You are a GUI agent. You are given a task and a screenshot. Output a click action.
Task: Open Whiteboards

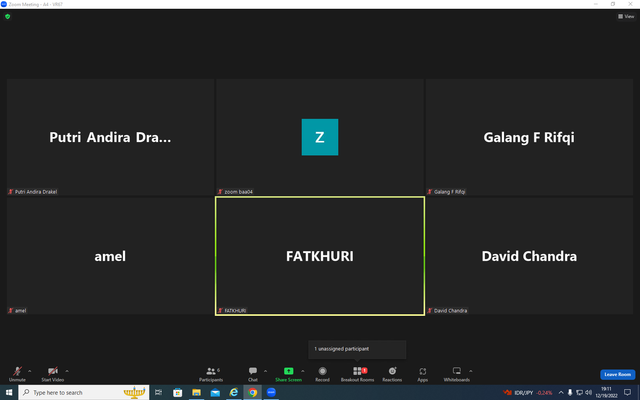pyautogui.click(x=457, y=374)
